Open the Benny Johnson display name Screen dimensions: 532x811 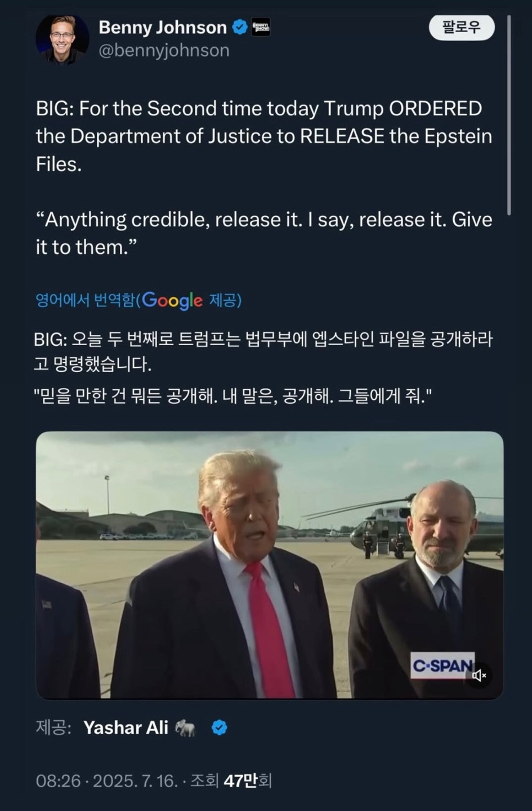[163, 27]
